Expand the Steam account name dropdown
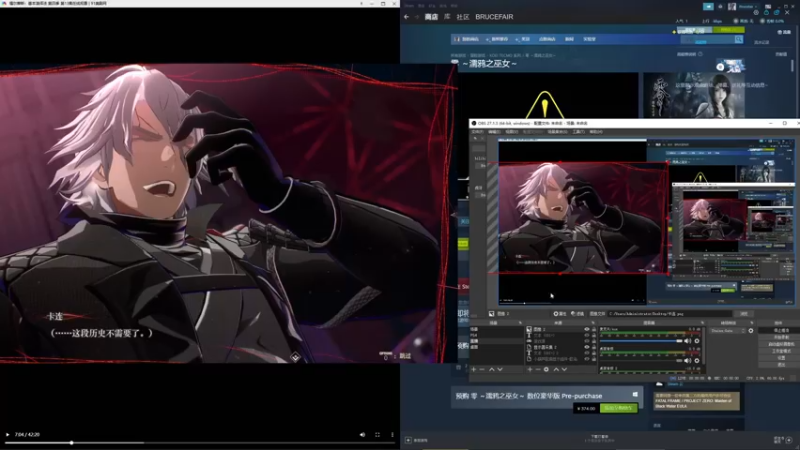The height and width of the screenshot is (450, 800). [749, 7]
